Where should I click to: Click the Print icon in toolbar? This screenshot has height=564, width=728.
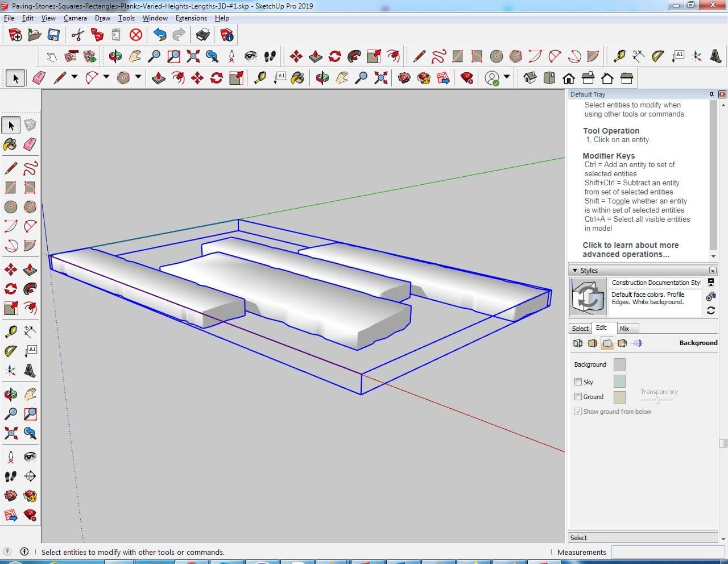(x=203, y=35)
